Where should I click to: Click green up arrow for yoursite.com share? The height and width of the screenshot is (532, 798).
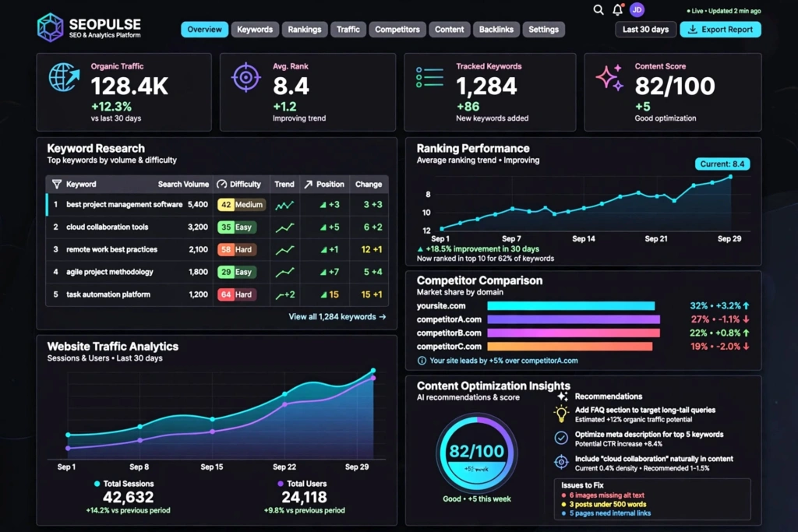(x=746, y=305)
